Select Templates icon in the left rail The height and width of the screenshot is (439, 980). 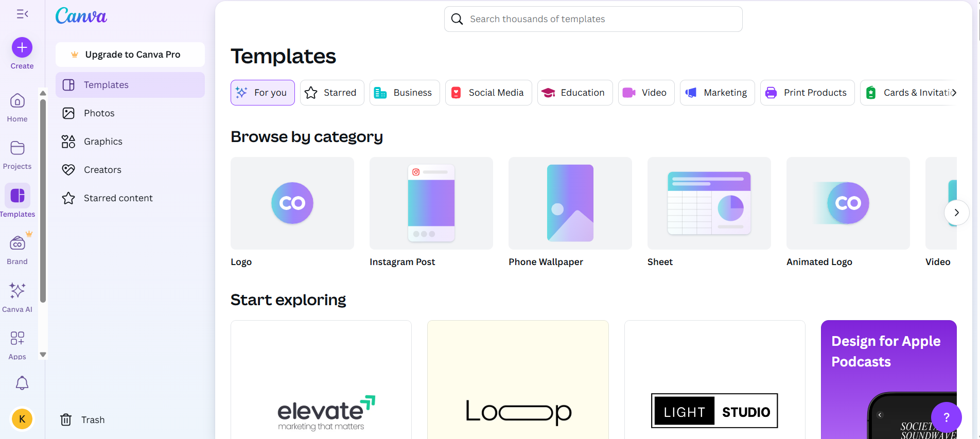pyautogui.click(x=17, y=196)
